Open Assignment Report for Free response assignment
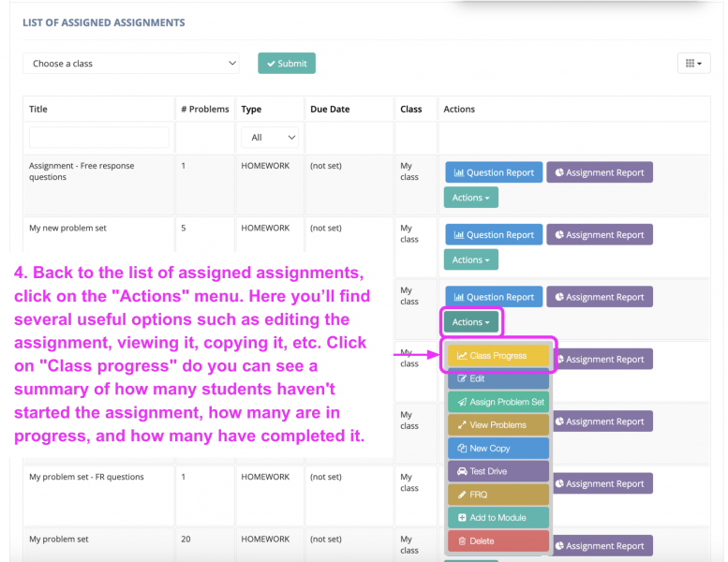Viewport: 728px width, 562px height. tap(599, 172)
